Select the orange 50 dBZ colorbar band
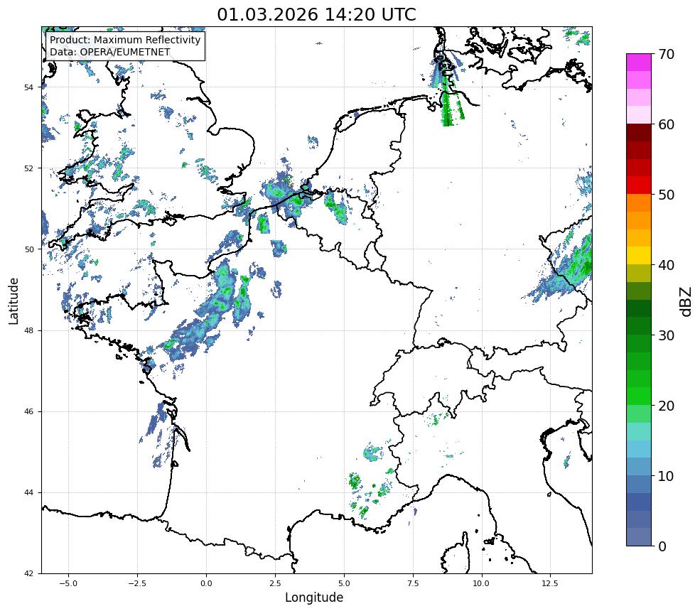Viewport: 700px width, 611px height. tap(638, 202)
